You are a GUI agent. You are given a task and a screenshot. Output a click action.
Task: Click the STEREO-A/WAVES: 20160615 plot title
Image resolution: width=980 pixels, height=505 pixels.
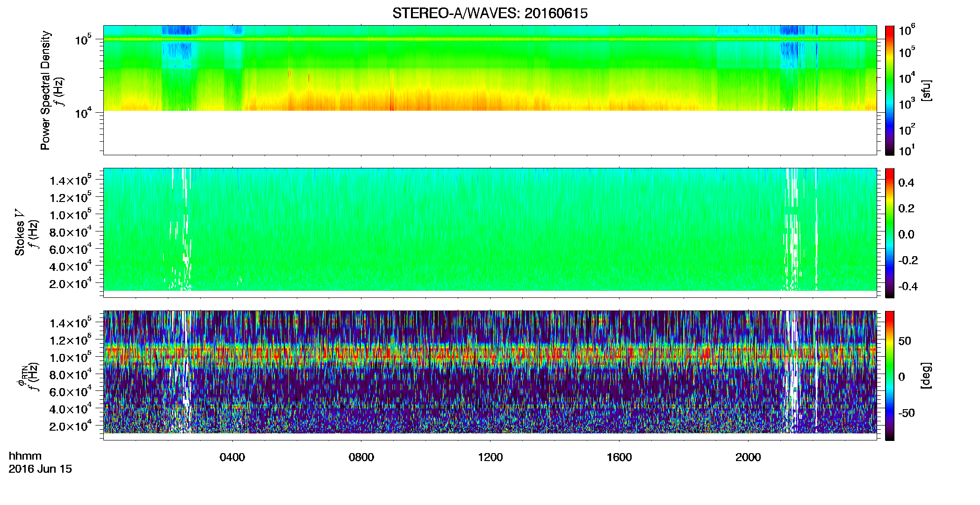tap(490, 14)
